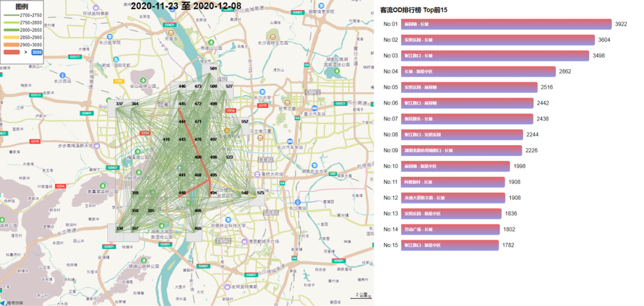Select the 马王堆汉墓 museum icon
Image resolution: width=644 pixels, height=306 pixels.
pyautogui.click(x=261, y=138)
